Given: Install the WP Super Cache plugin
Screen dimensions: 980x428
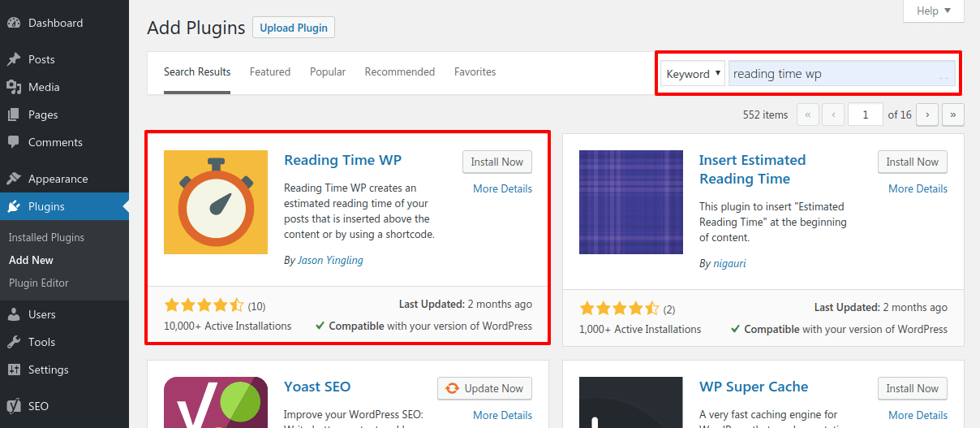Looking at the screenshot, I should click(x=913, y=388).
